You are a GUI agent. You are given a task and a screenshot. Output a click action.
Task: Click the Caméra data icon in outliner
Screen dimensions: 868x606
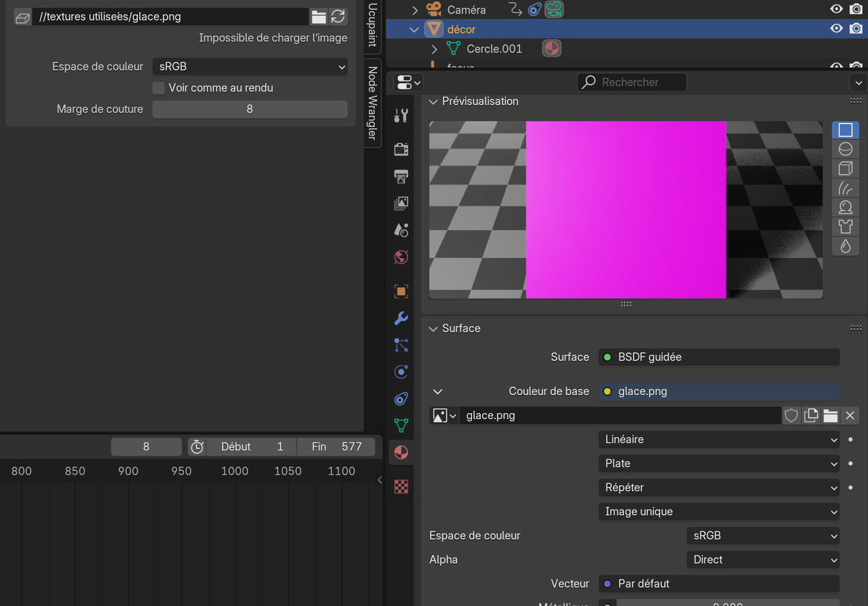[554, 10]
